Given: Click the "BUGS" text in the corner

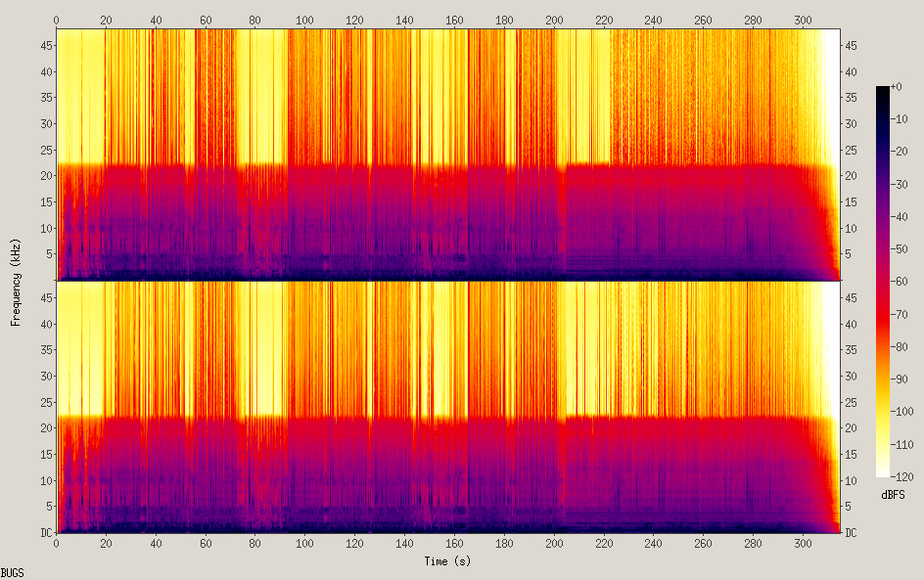Looking at the screenshot, I should pos(13,573).
